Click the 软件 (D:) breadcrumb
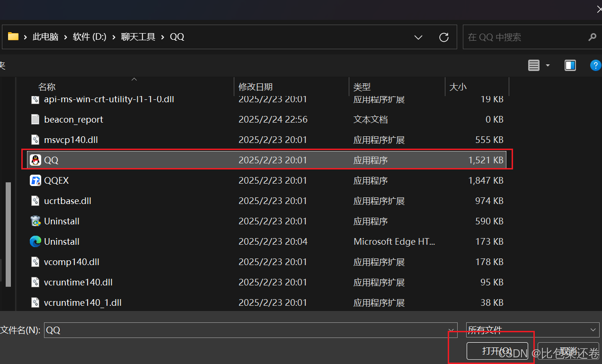 point(89,37)
